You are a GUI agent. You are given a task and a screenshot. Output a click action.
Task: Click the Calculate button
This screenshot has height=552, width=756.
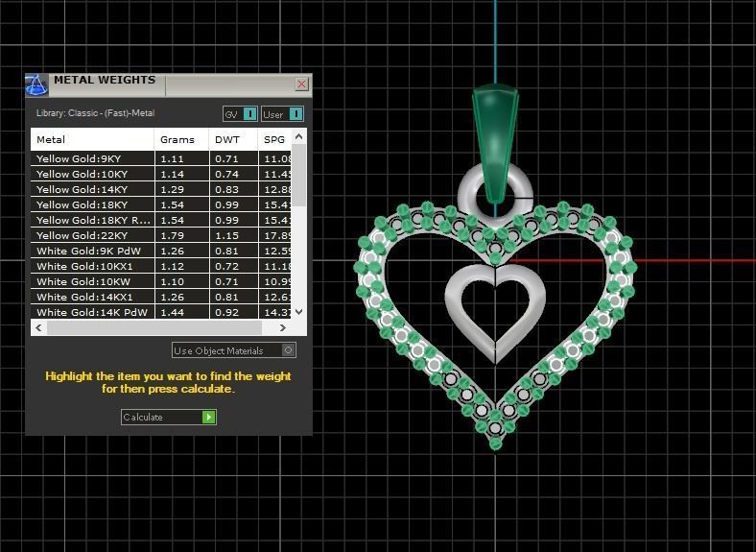pos(169,417)
